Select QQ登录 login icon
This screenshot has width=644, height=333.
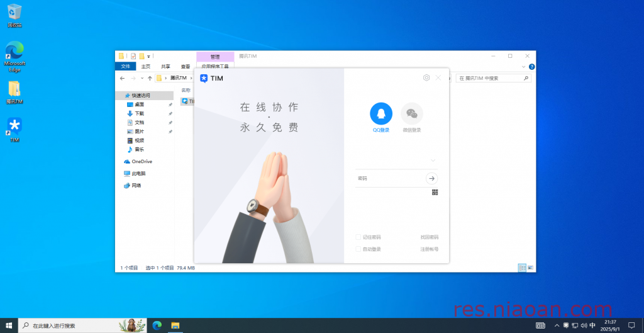coord(380,113)
